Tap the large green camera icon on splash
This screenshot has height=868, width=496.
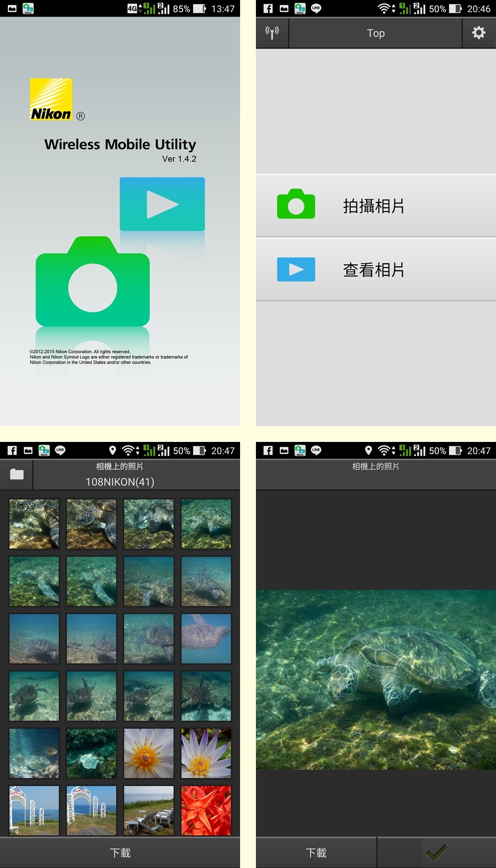[x=93, y=281]
